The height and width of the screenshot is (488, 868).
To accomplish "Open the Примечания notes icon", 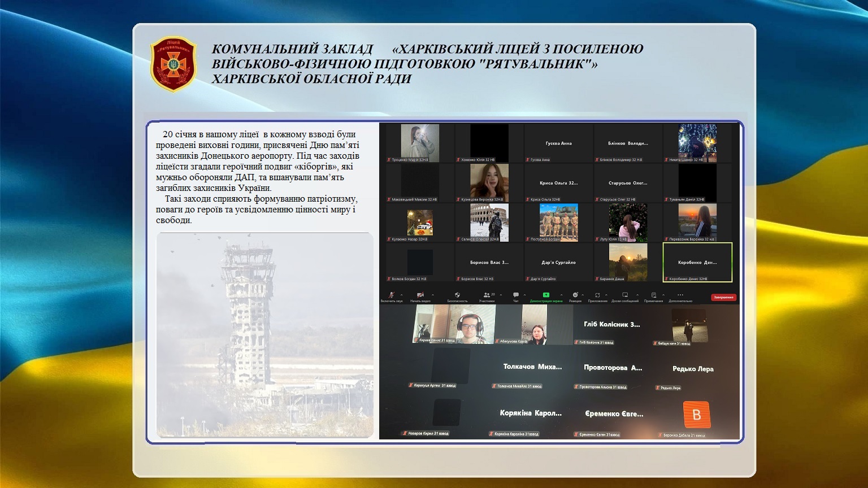I will pyautogui.click(x=653, y=295).
